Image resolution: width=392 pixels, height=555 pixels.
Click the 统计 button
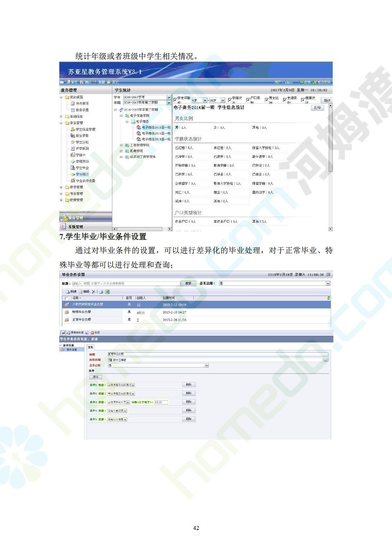tap(327, 100)
